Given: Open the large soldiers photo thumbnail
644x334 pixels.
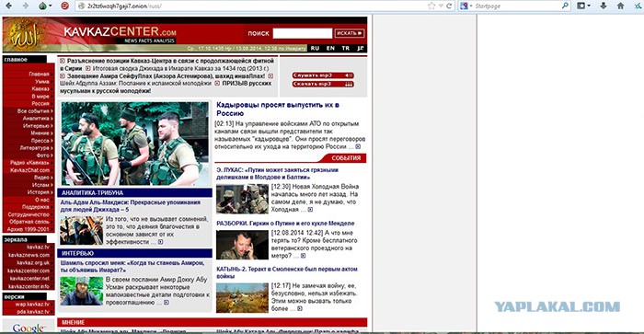Looking at the screenshot, I should click(x=135, y=144).
